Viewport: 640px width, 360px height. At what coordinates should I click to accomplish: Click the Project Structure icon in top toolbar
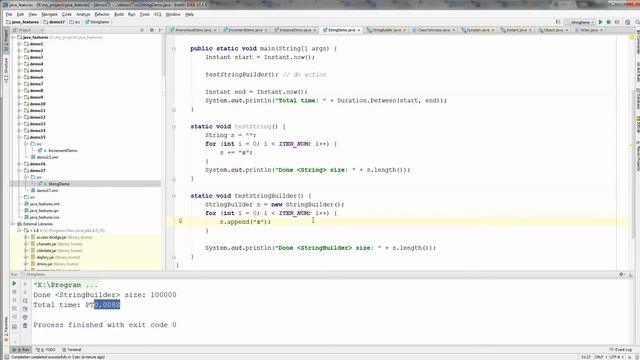coord(627,22)
